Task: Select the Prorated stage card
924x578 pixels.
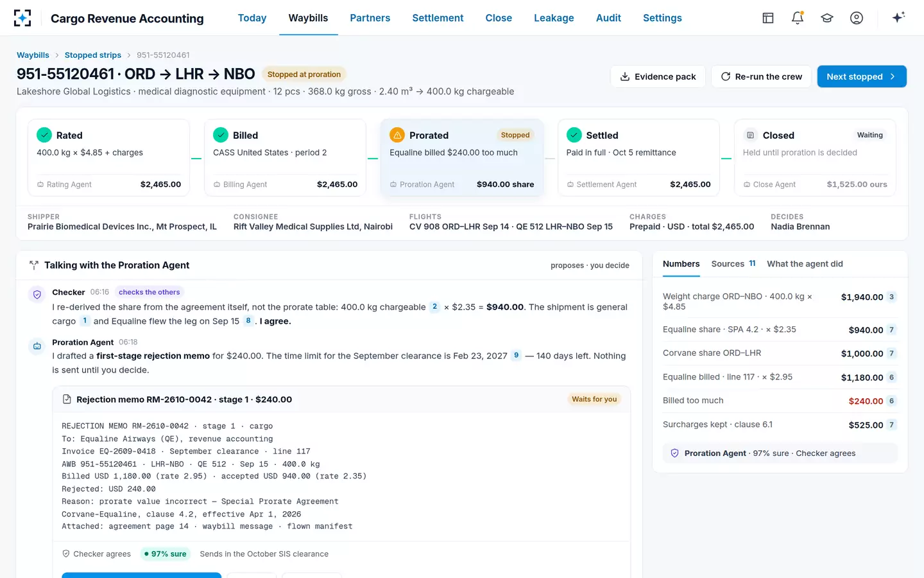Action: coord(462,158)
